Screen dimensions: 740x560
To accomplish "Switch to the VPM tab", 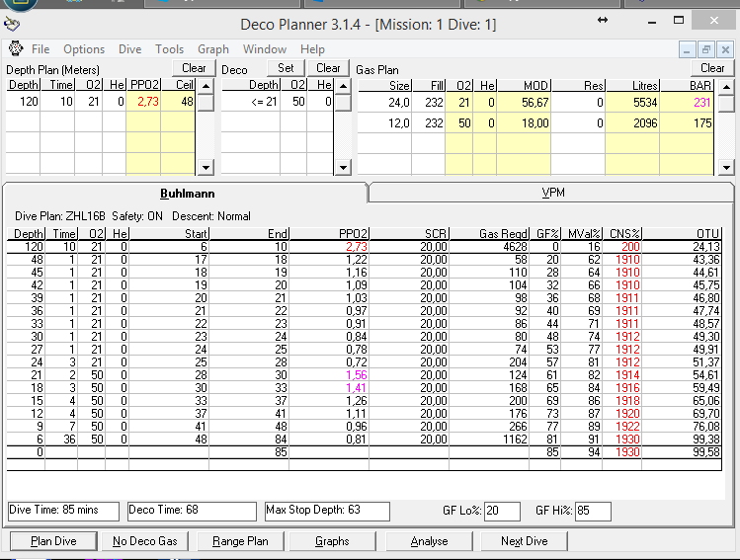I will click(x=551, y=193).
